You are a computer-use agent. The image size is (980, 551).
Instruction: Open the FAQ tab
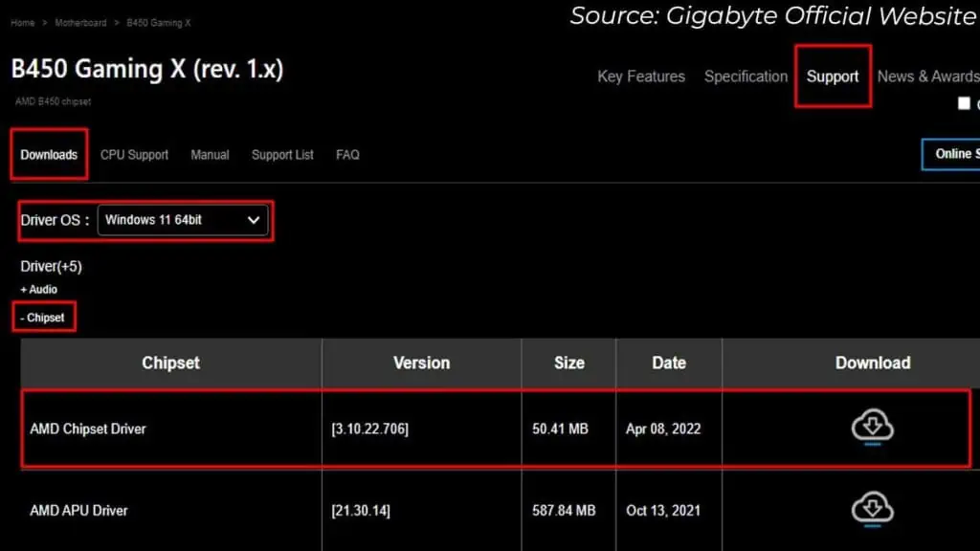[347, 155]
